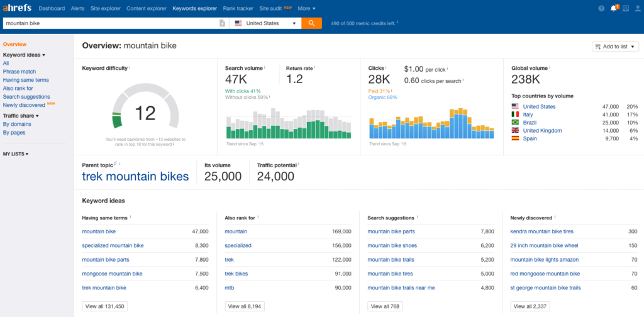Open kendra mountain bike tires keyword
Screen dimensions: 644x317
[x=541, y=231]
